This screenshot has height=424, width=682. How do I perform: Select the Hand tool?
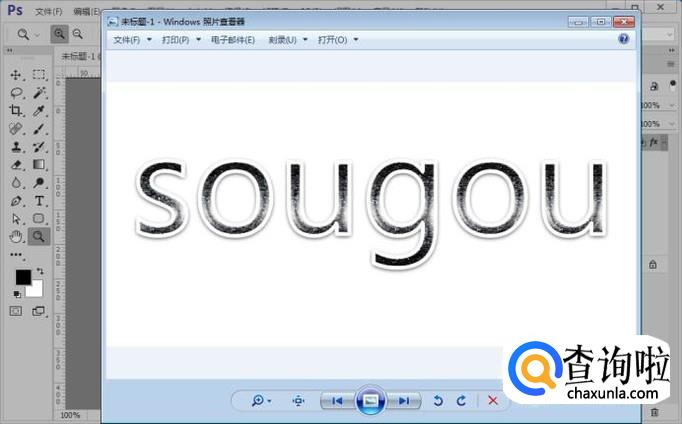(x=16, y=236)
